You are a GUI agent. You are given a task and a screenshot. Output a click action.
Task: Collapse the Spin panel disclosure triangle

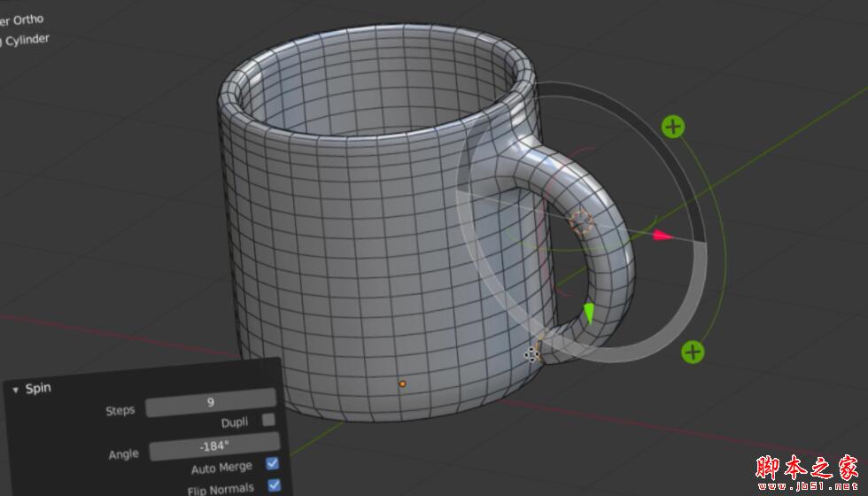15,390
